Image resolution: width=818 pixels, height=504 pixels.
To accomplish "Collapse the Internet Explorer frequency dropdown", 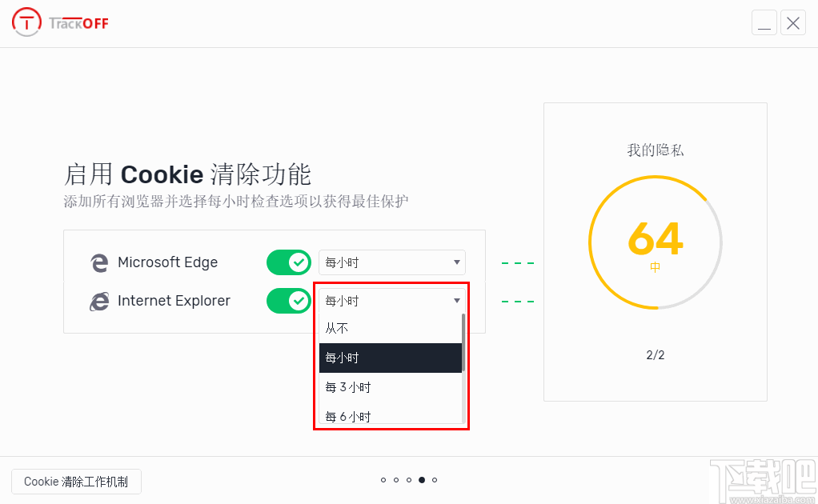I will pyautogui.click(x=391, y=300).
